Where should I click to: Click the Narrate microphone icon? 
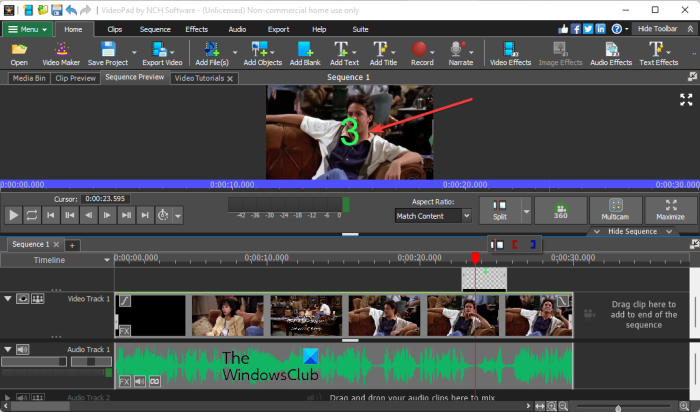[457, 49]
